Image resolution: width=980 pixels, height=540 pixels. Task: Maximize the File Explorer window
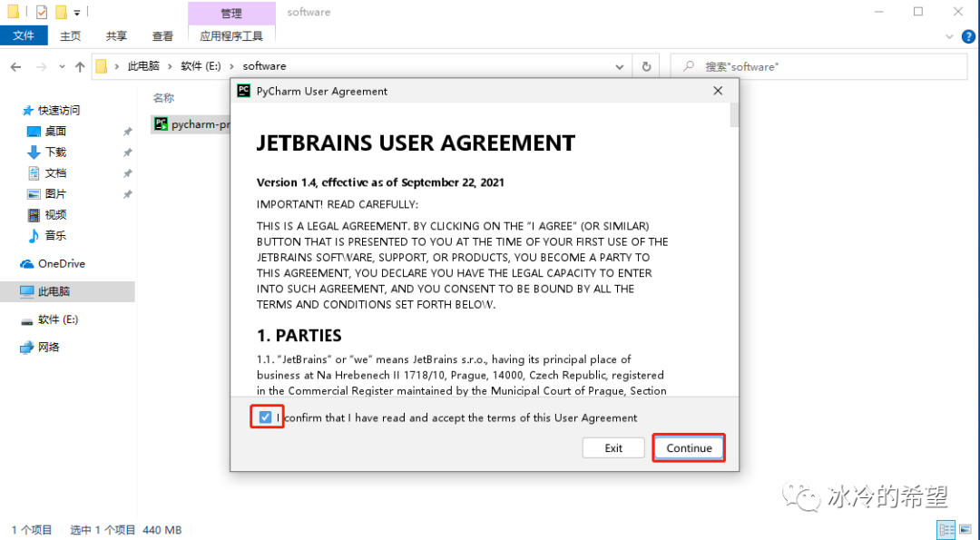(918, 12)
